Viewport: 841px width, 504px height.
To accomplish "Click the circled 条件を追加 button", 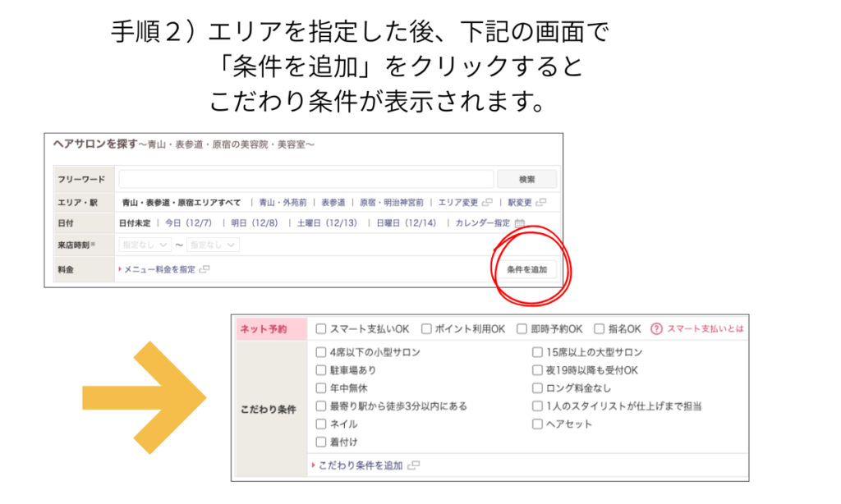I will pyautogui.click(x=529, y=269).
